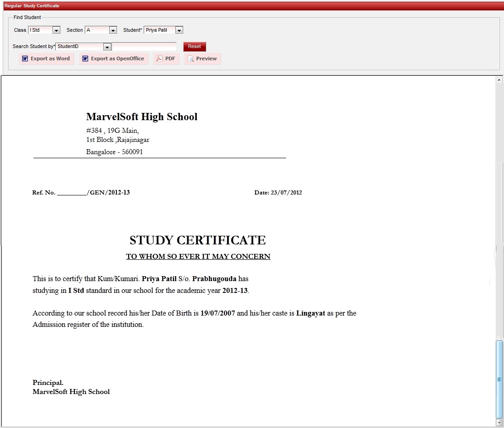Click the PDF file icon
Image resolution: width=504 pixels, height=428 pixels.
point(160,58)
